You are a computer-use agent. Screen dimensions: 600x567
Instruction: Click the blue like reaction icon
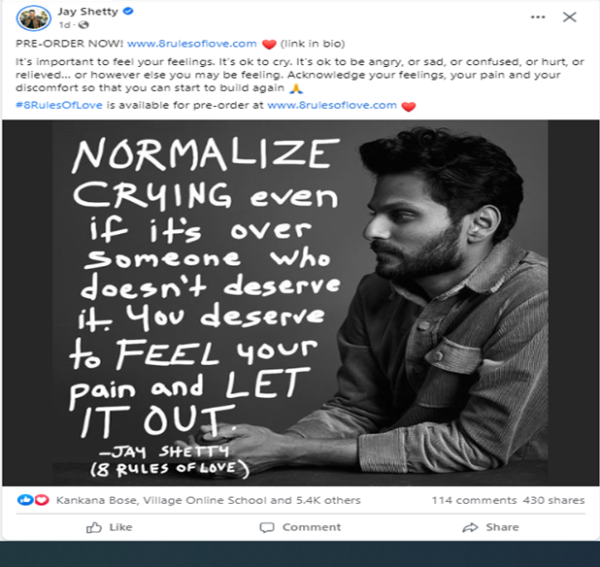25,500
